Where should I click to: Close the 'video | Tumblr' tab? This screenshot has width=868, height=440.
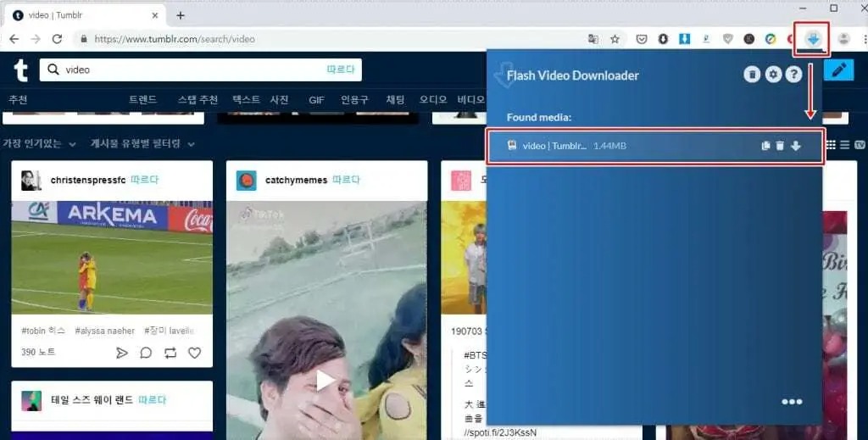pyautogui.click(x=155, y=15)
